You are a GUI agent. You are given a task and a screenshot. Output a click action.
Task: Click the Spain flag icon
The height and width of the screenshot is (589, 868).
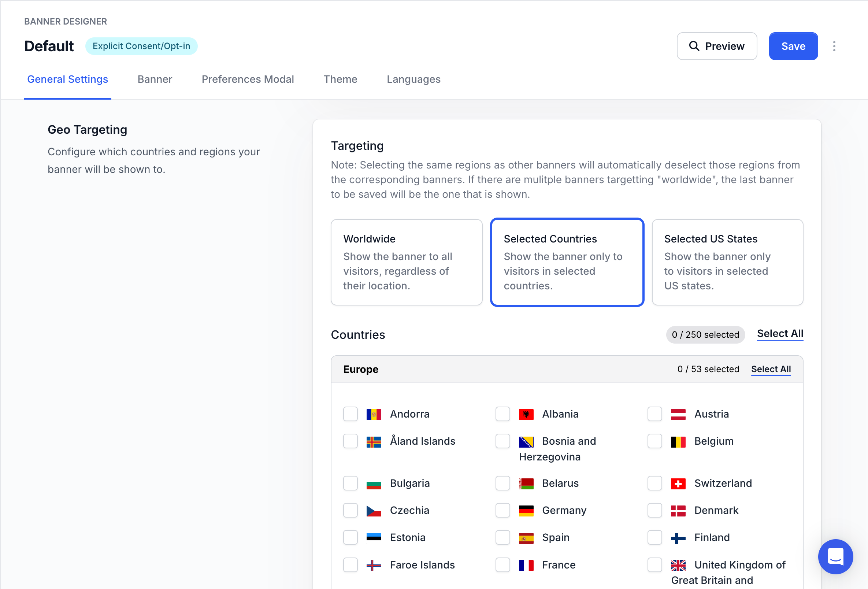coord(526,538)
